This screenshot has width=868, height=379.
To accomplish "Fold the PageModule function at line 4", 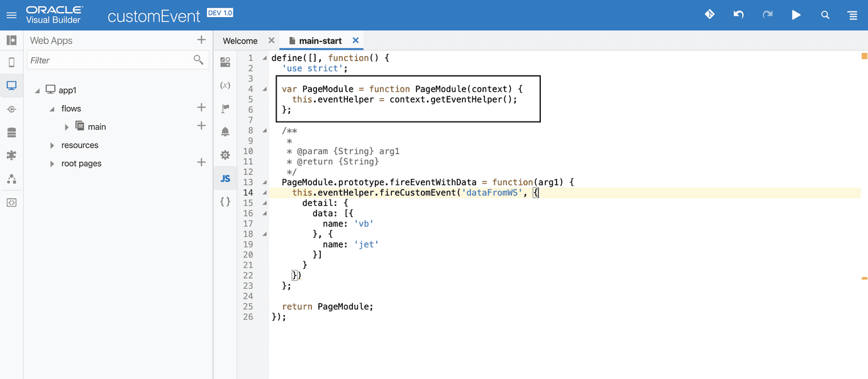I will [265, 89].
